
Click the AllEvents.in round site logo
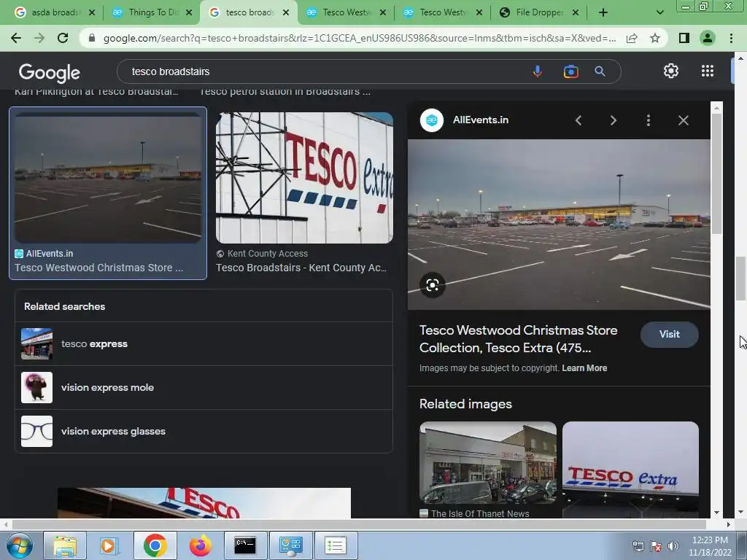click(432, 120)
